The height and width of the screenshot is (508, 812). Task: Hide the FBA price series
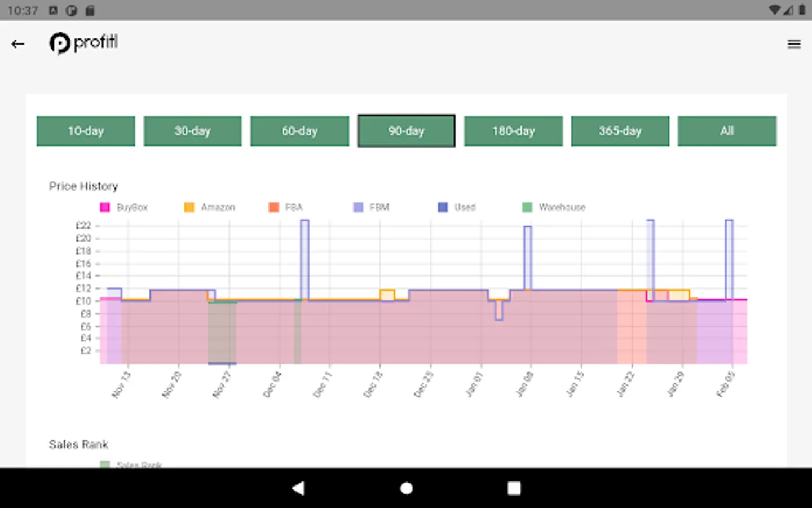(x=286, y=207)
